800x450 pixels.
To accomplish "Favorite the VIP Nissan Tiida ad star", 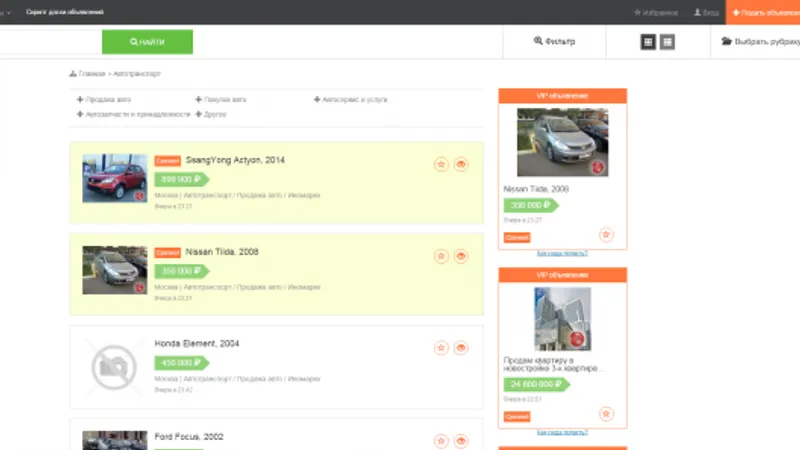I will pyautogui.click(x=606, y=235).
